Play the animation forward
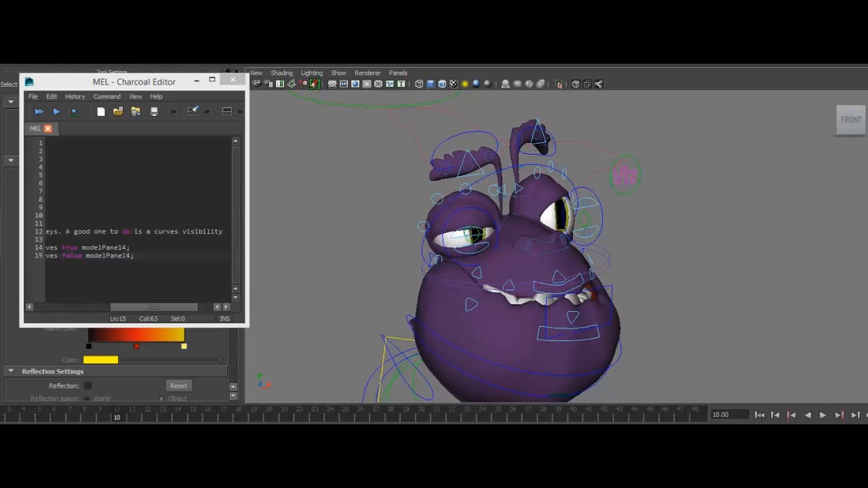Viewport: 868px width, 488px height. [823, 415]
